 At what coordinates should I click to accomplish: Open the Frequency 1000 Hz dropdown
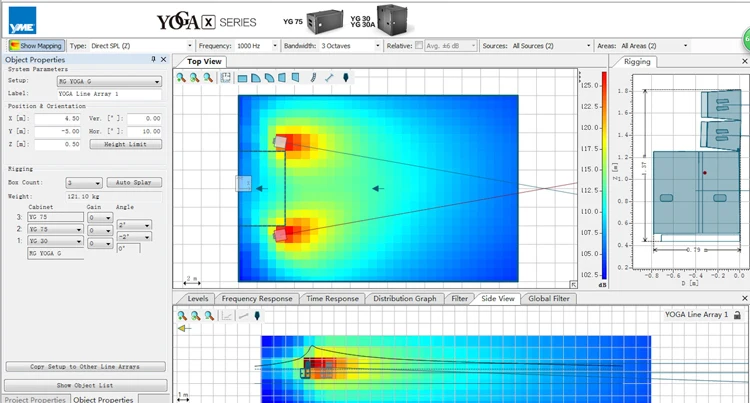pyautogui.click(x=275, y=46)
